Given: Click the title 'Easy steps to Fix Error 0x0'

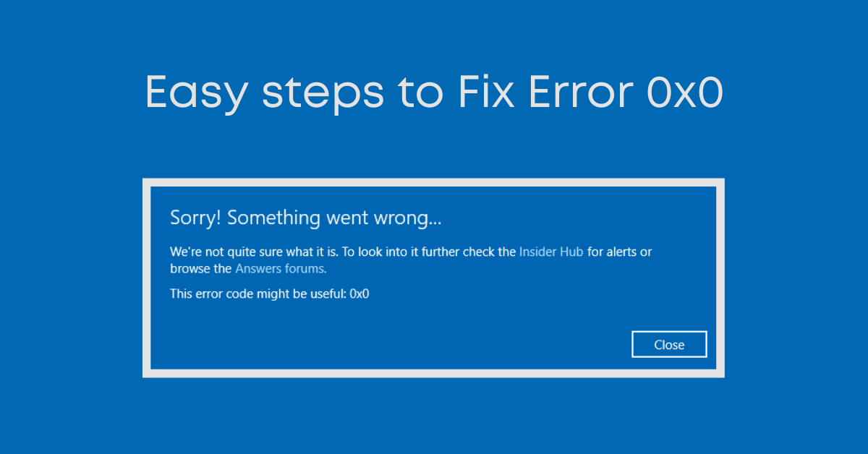Looking at the screenshot, I should (434, 92).
